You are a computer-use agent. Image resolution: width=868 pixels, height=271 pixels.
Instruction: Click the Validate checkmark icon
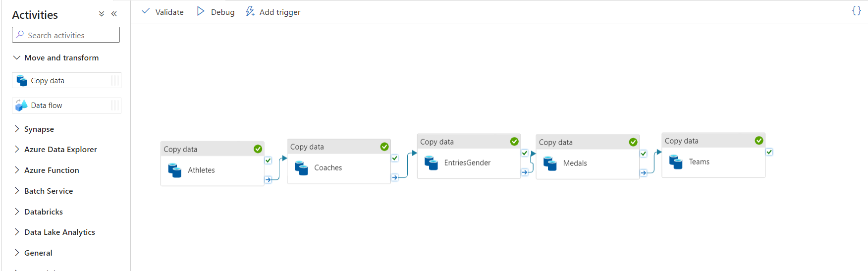coord(146,11)
